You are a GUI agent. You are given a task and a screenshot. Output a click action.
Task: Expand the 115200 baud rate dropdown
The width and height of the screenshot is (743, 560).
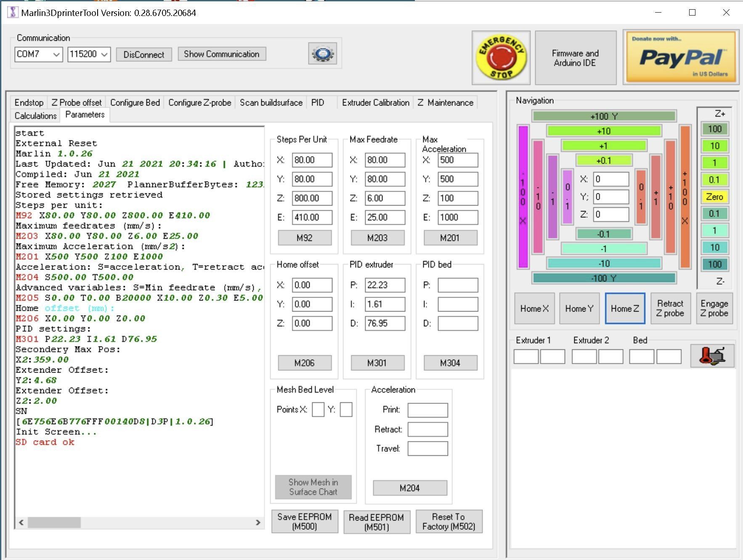(x=89, y=54)
